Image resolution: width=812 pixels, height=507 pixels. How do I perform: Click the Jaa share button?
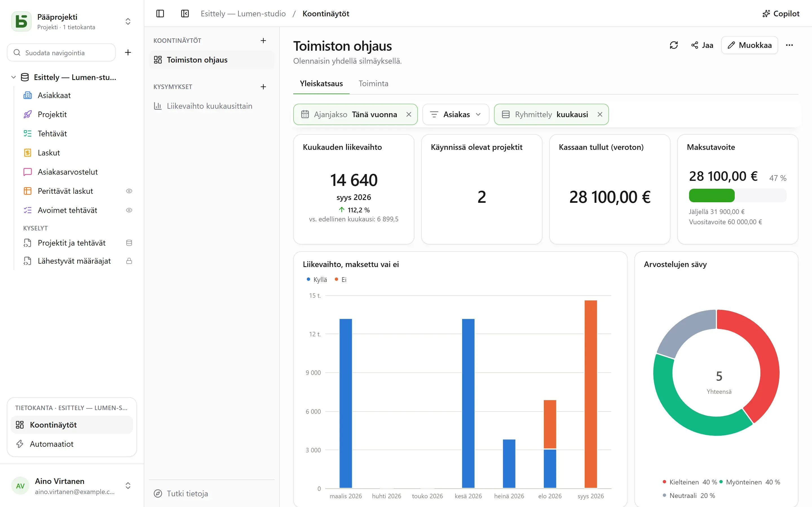click(x=702, y=45)
